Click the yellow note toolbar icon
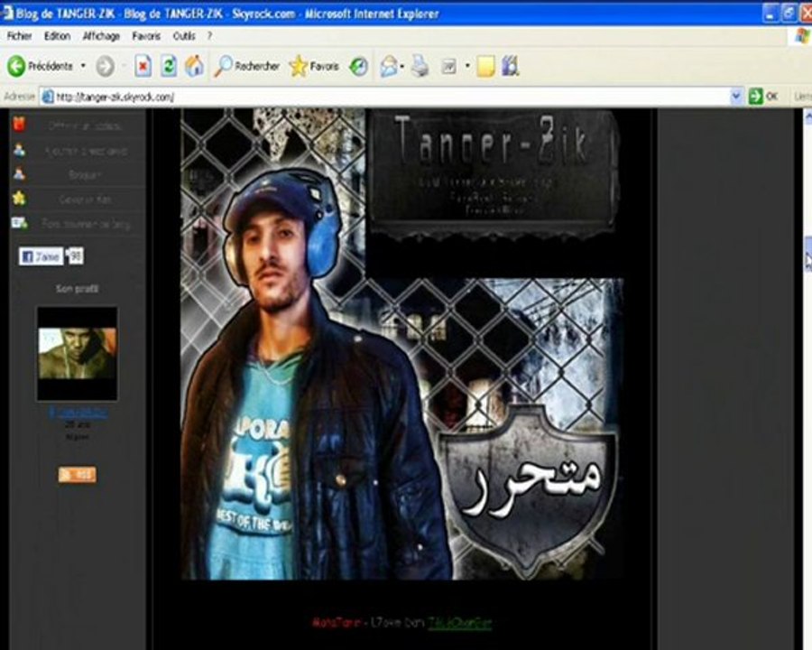 [x=485, y=66]
